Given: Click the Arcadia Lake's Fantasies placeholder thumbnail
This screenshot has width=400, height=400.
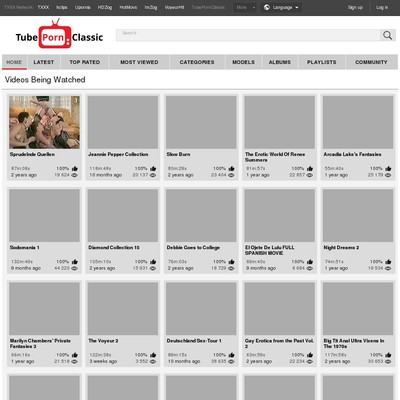Looking at the screenshot, I should tap(358, 122).
